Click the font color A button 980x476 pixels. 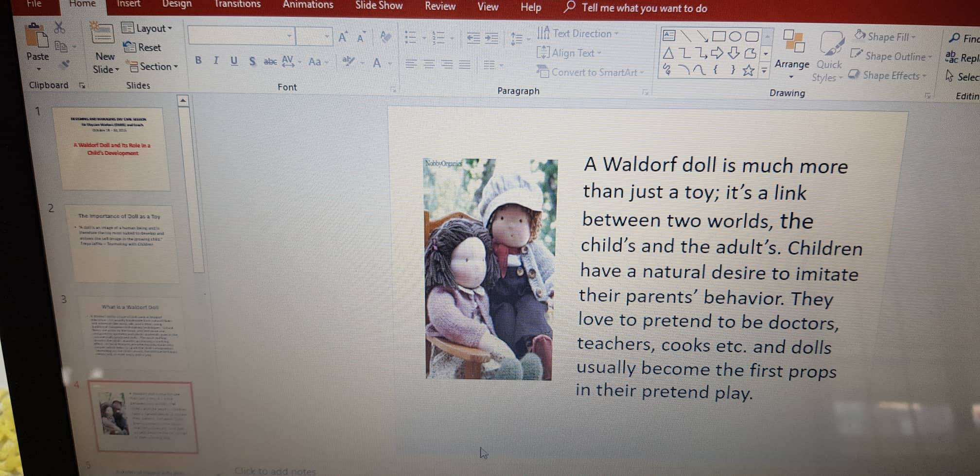(x=377, y=63)
